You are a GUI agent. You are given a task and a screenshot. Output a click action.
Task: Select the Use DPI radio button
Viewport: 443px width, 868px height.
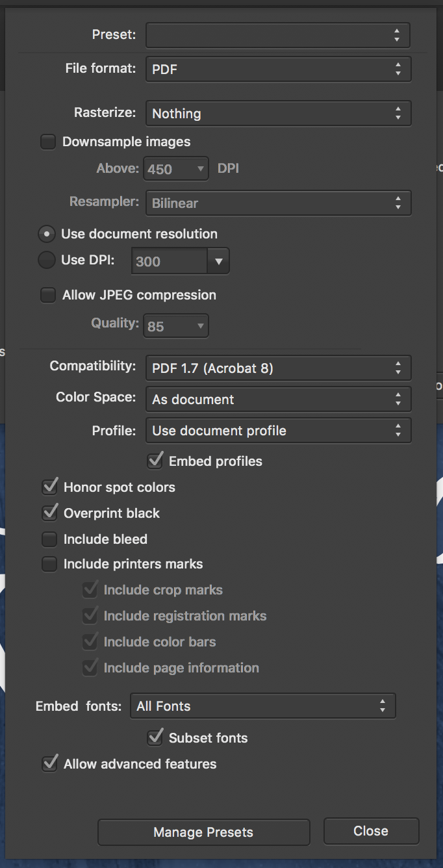tap(46, 261)
